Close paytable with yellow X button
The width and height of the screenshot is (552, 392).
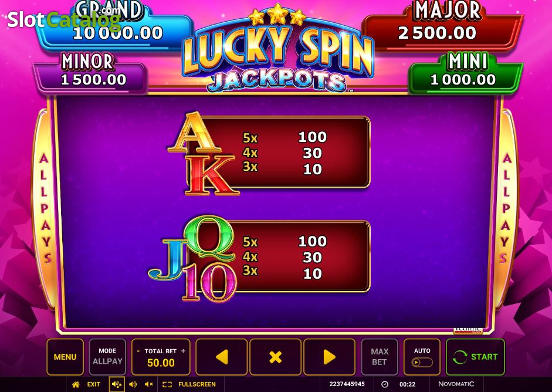coord(275,357)
